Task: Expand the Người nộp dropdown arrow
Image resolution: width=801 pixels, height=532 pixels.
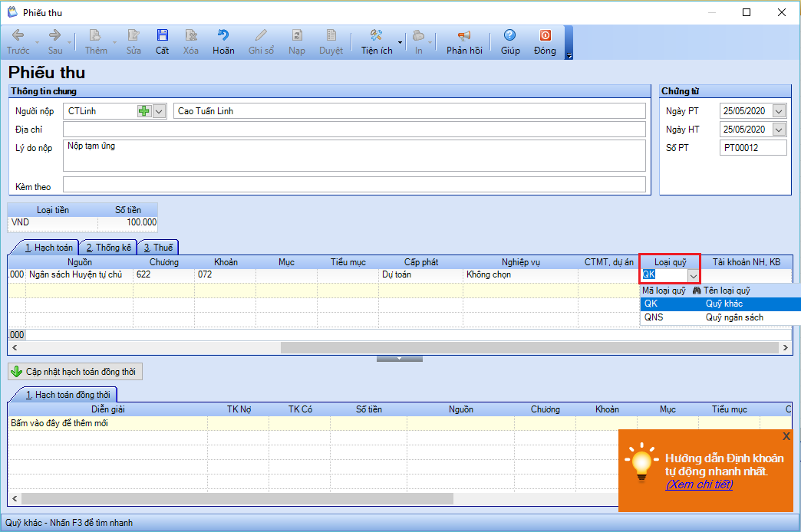Action: pyautogui.click(x=159, y=111)
